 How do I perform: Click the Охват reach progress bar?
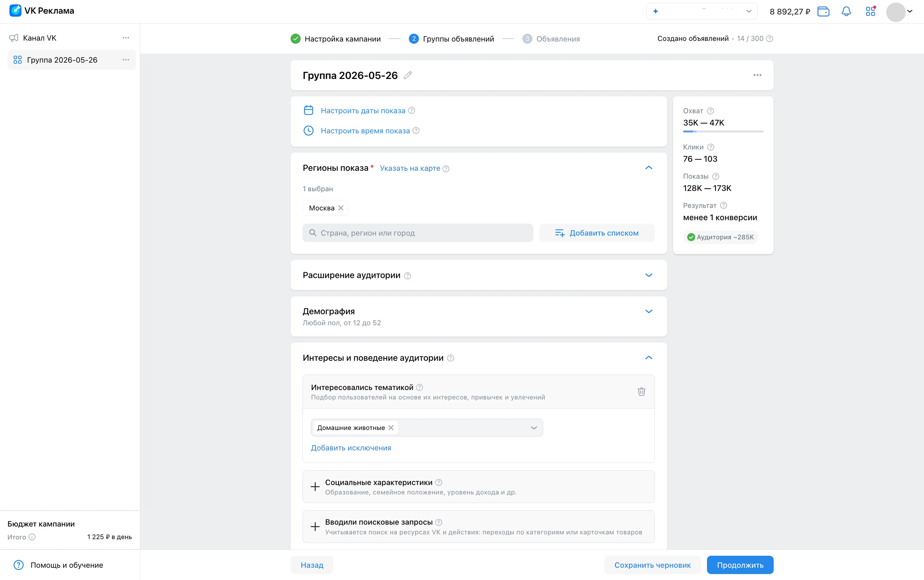(x=723, y=131)
